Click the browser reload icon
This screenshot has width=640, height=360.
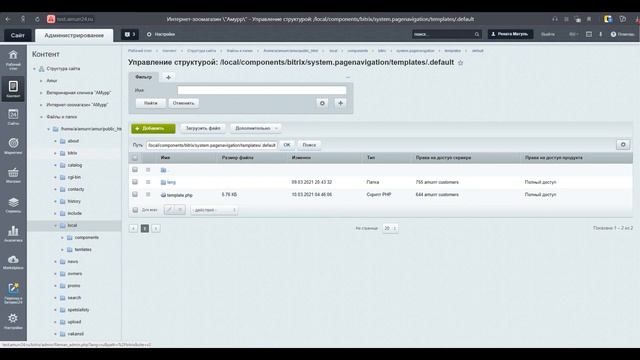pyautogui.click(x=37, y=19)
